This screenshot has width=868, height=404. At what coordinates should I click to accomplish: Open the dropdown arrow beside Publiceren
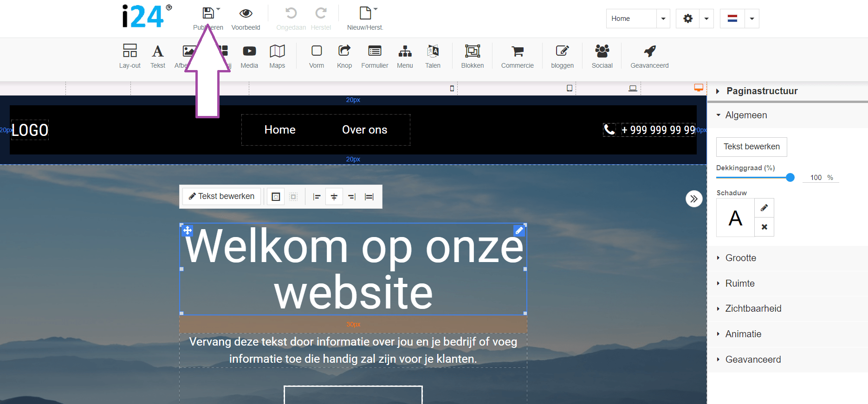point(219,9)
